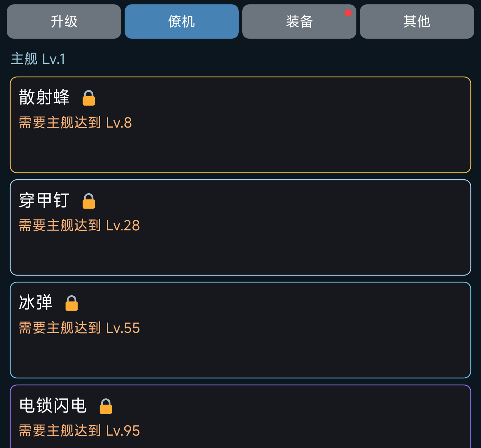Click the lock icon beside 冰弹
Viewport: 481px width, 448px height.
pos(71,303)
